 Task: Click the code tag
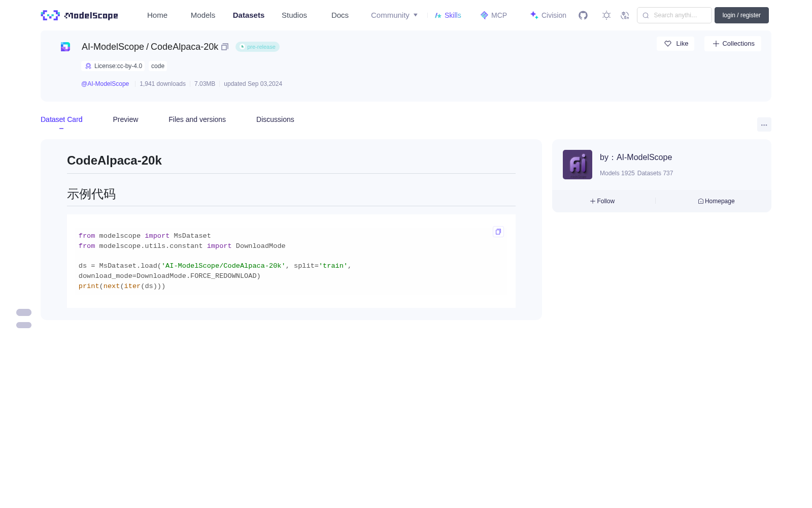[158, 66]
